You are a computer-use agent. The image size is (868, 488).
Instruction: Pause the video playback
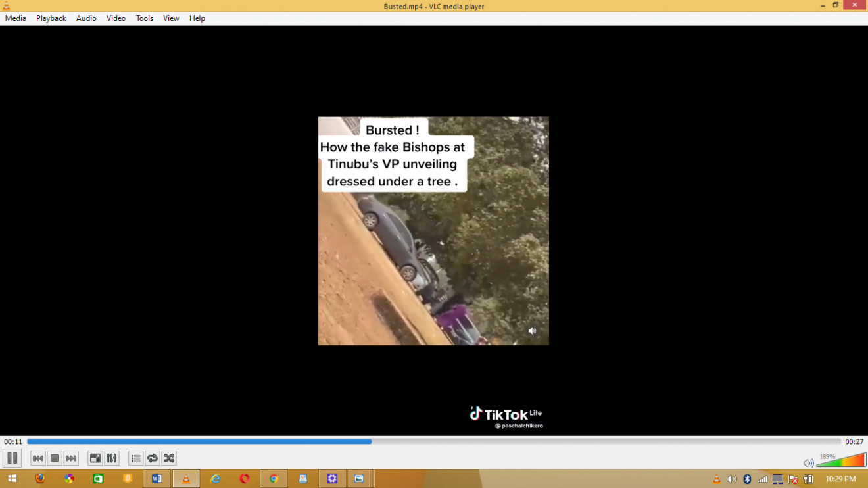point(12,458)
